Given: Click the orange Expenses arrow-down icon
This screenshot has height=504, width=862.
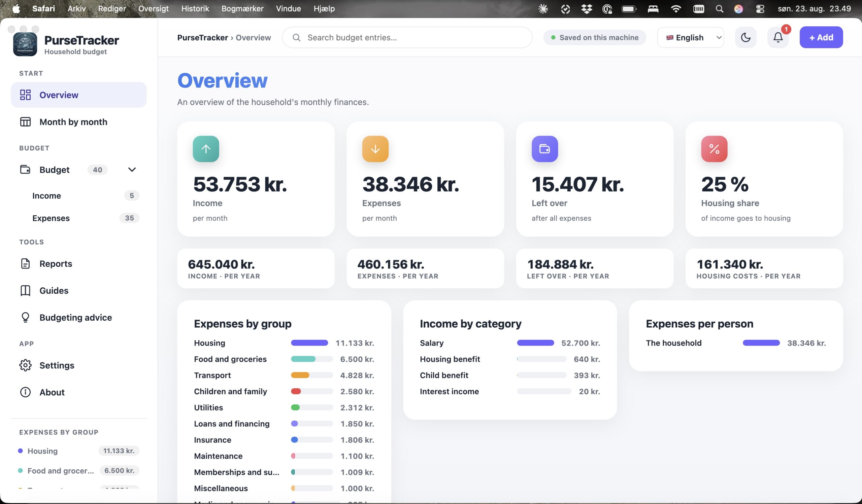Looking at the screenshot, I should coord(375,149).
